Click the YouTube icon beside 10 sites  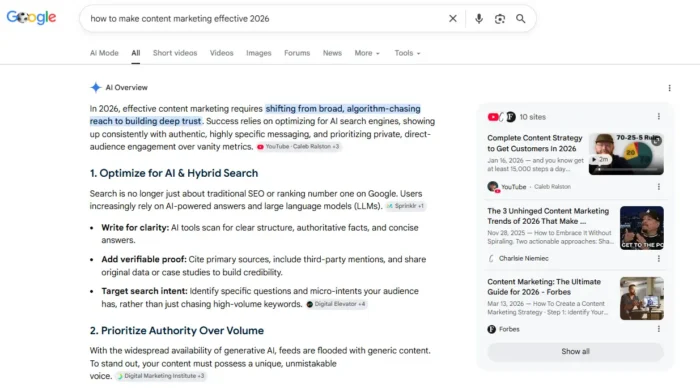pyautogui.click(x=492, y=117)
